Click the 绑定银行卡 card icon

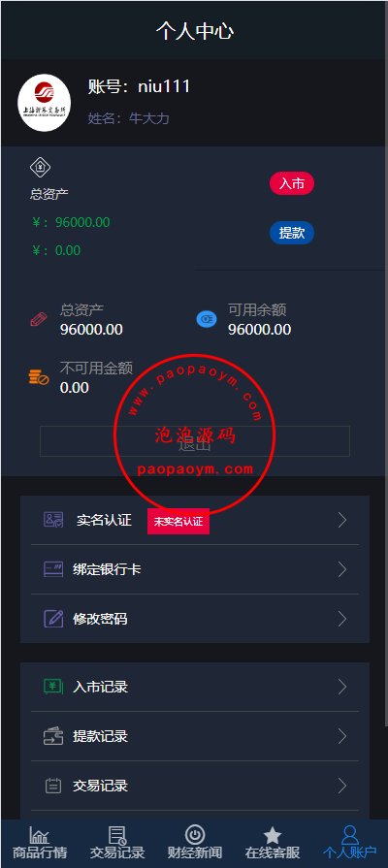53,569
